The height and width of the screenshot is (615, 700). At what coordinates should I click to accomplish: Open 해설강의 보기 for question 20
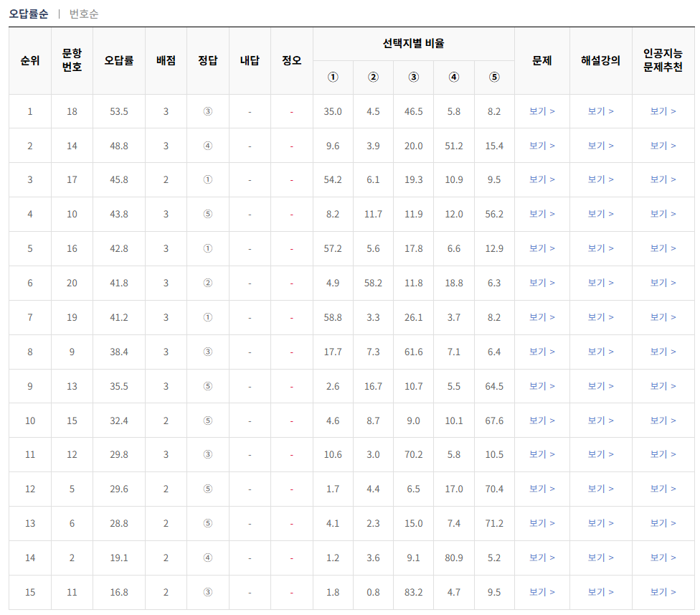[x=599, y=283]
